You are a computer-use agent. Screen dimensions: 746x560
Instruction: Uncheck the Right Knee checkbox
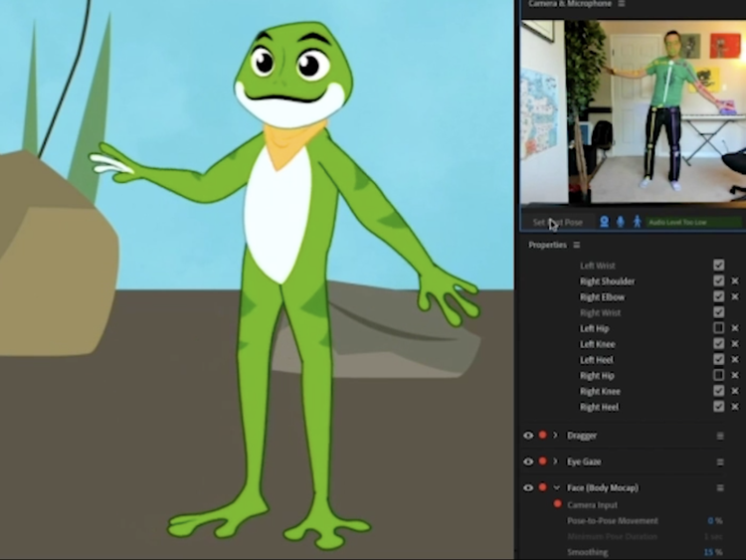tap(719, 391)
